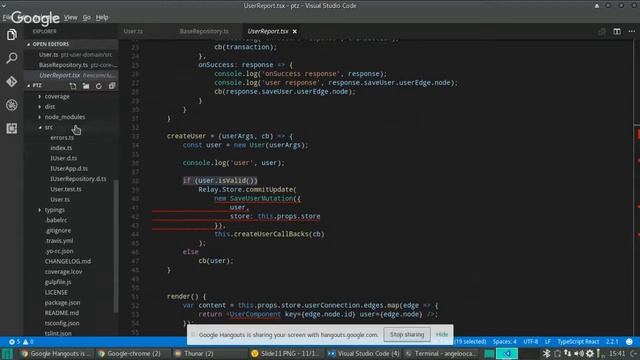Open User.test.ts in explorer
This screenshot has height=360, width=640.
[x=66, y=189]
